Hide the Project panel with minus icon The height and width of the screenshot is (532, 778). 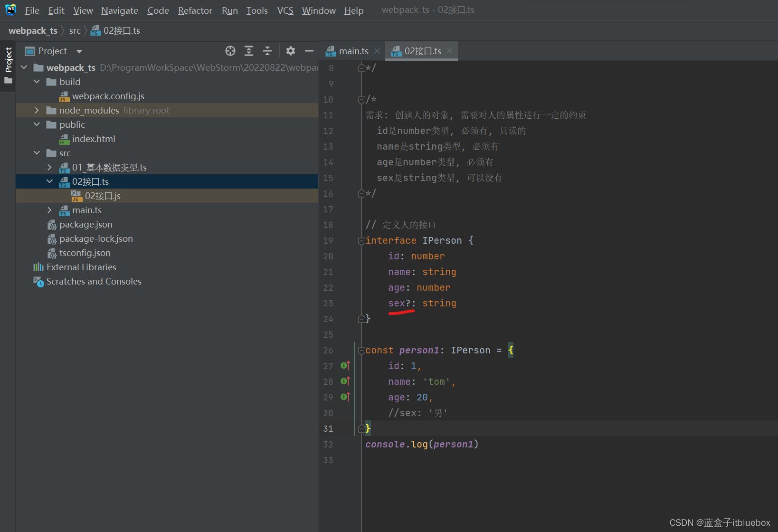tap(309, 51)
